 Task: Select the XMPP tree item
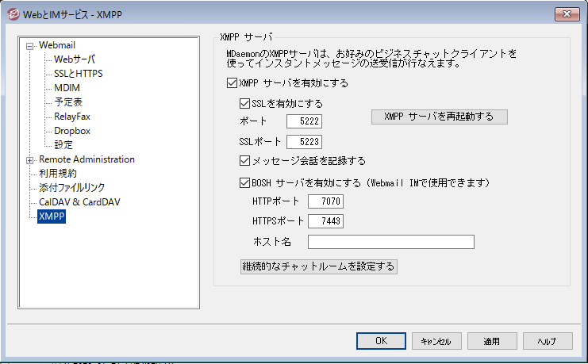point(52,216)
